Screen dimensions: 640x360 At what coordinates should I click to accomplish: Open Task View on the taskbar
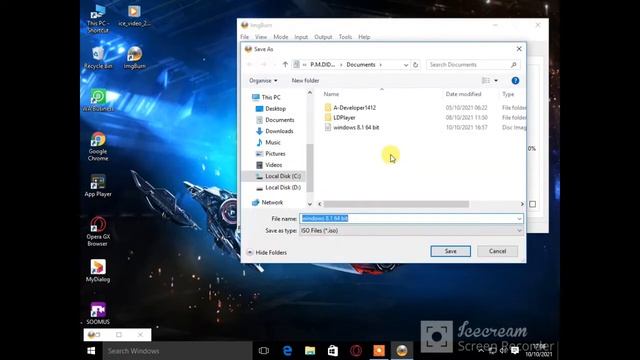tap(264, 351)
